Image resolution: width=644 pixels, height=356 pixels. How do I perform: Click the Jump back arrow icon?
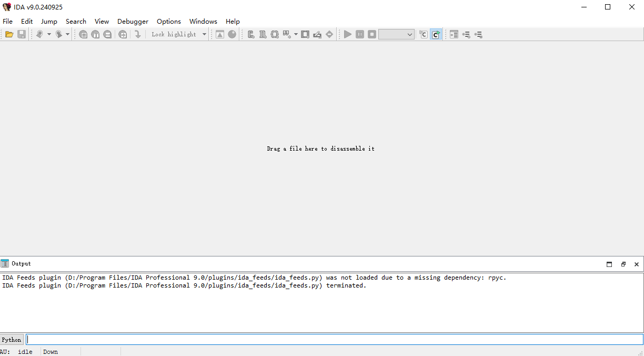point(39,34)
